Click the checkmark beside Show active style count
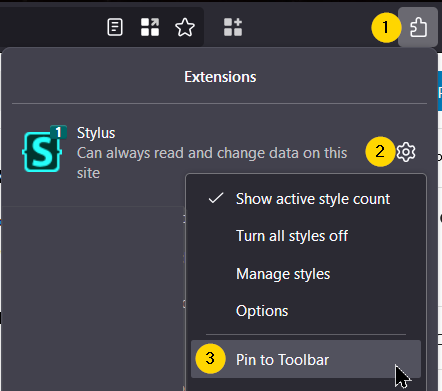442x391 pixels. pos(216,199)
